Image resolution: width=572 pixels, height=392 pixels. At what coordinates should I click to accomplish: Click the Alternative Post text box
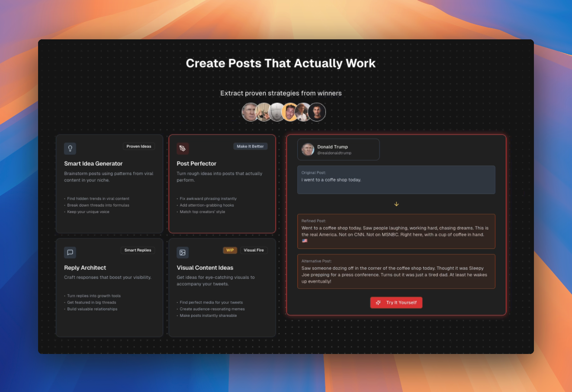[x=396, y=271]
